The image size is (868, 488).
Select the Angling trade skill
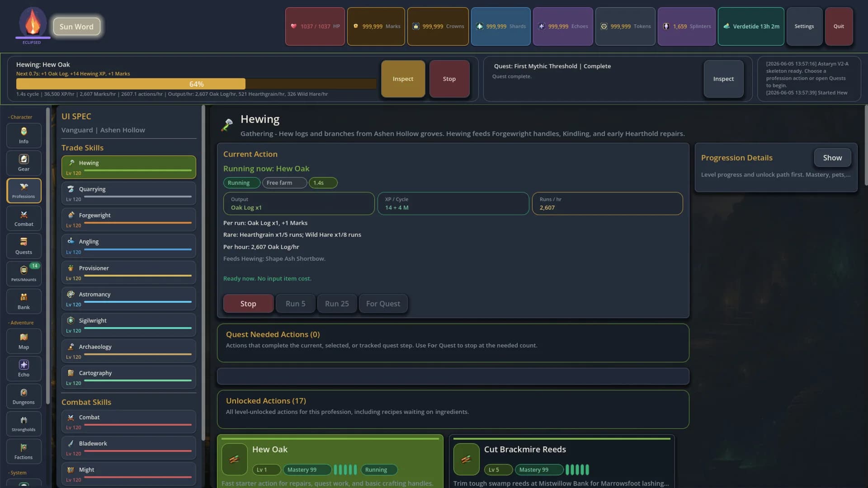(129, 246)
